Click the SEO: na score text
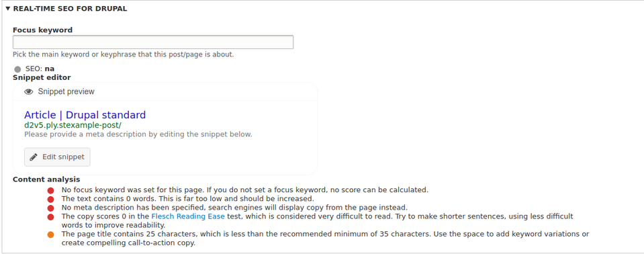644x254 pixels. tap(40, 69)
